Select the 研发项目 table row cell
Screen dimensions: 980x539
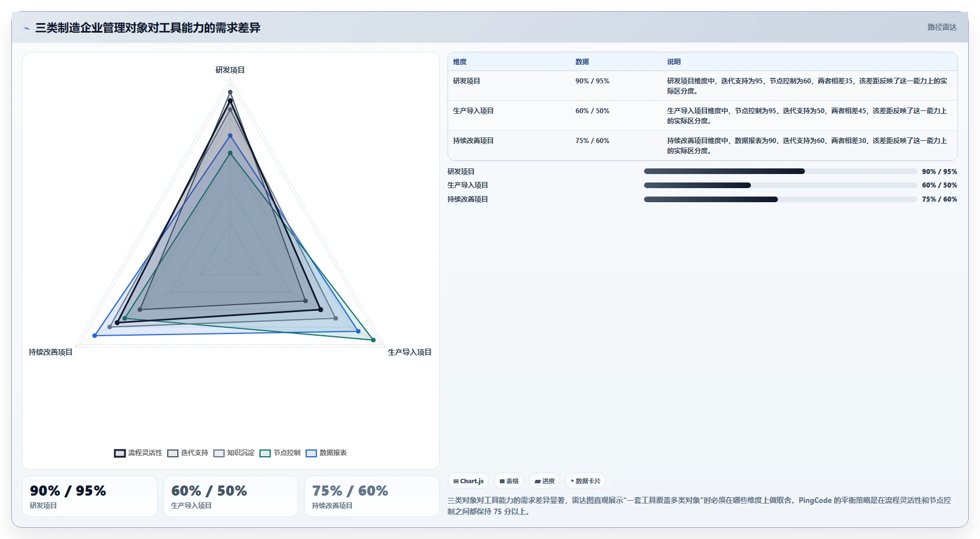[467, 81]
